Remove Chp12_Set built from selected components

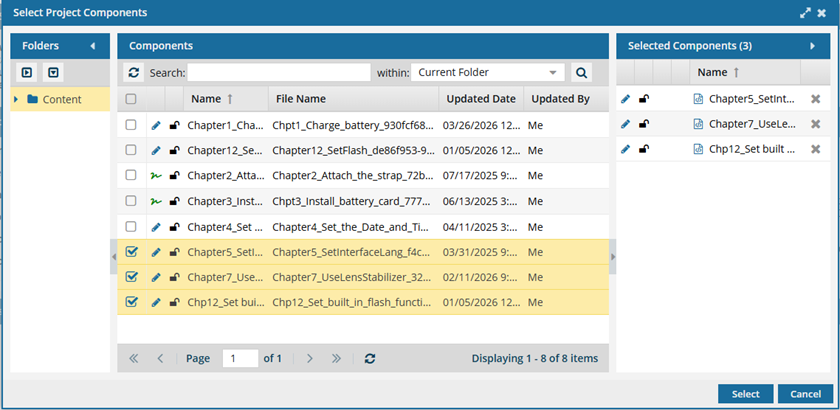(815, 149)
